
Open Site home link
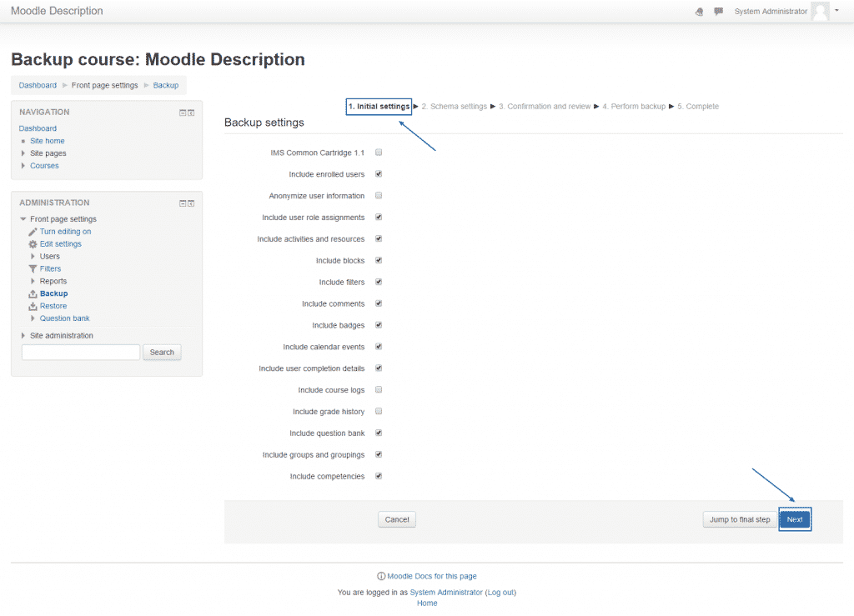[x=48, y=141]
